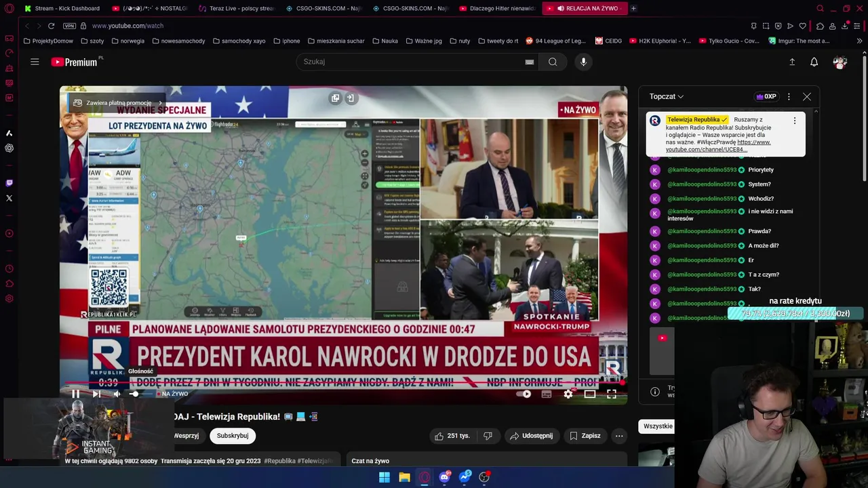Toggle subtitles on the video
The height and width of the screenshot is (488, 868).
coord(547,394)
